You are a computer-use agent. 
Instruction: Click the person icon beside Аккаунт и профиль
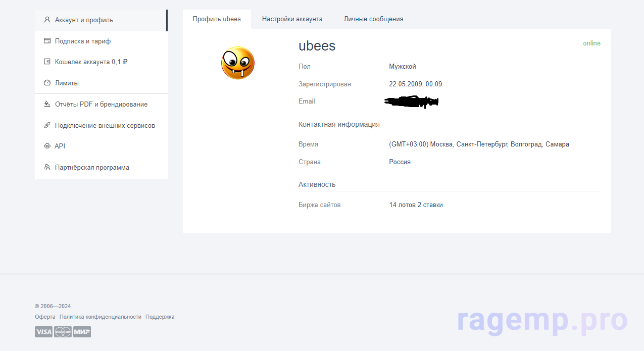(47, 20)
